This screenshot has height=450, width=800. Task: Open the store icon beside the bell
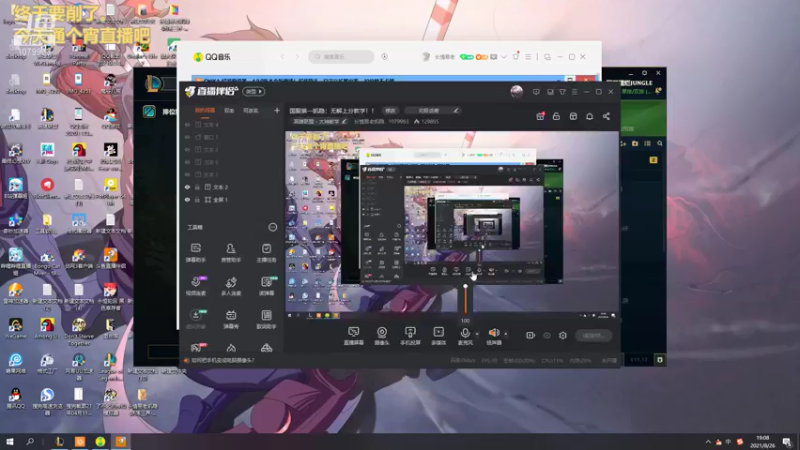coord(573,116)
